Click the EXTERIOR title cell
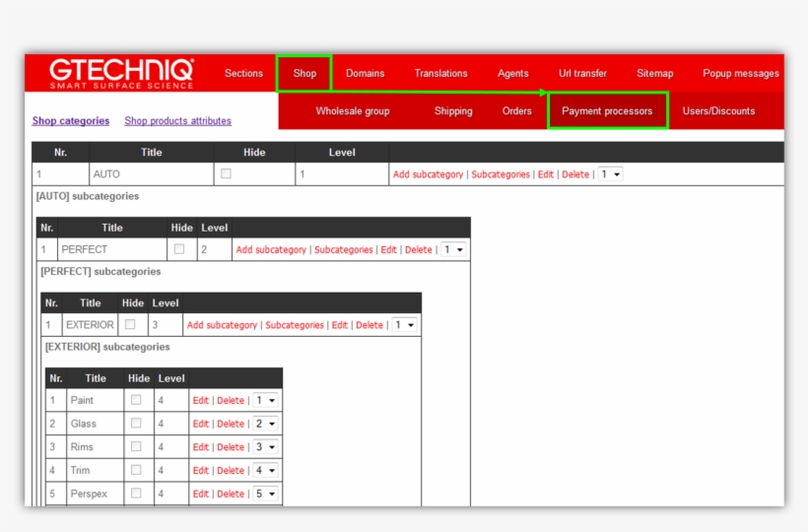The width and height of the screenshot is (808, 532). pos(90,325)
